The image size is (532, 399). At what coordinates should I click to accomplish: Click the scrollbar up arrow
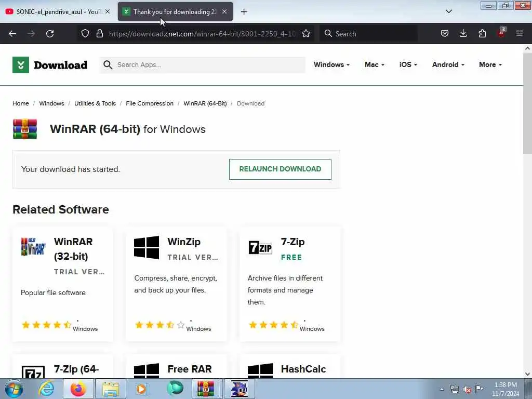click(527, 48)
